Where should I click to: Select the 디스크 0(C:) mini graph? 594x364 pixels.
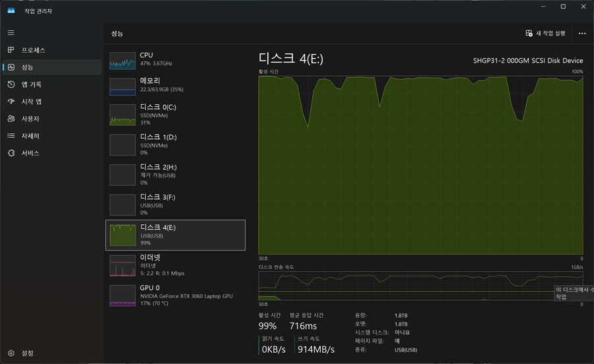pyautogui.click(x=122, y=115)
